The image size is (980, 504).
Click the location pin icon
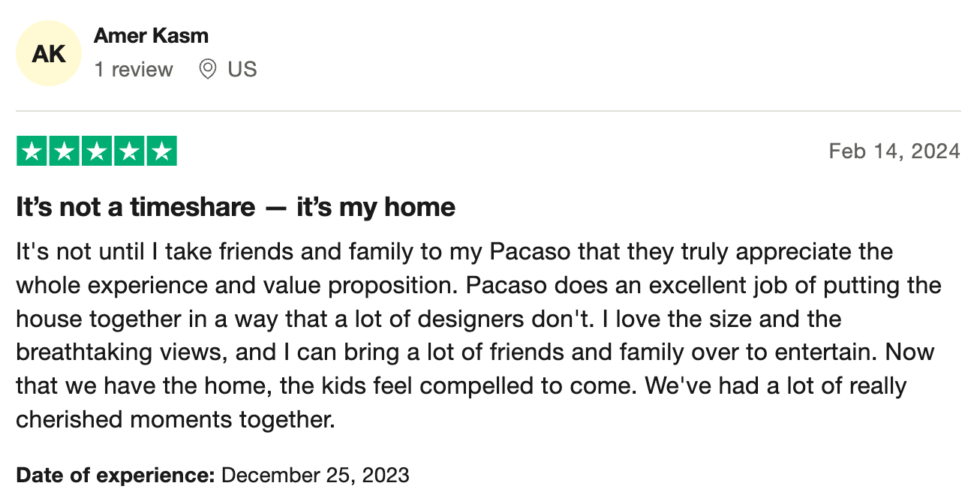[x=207, y=70]
